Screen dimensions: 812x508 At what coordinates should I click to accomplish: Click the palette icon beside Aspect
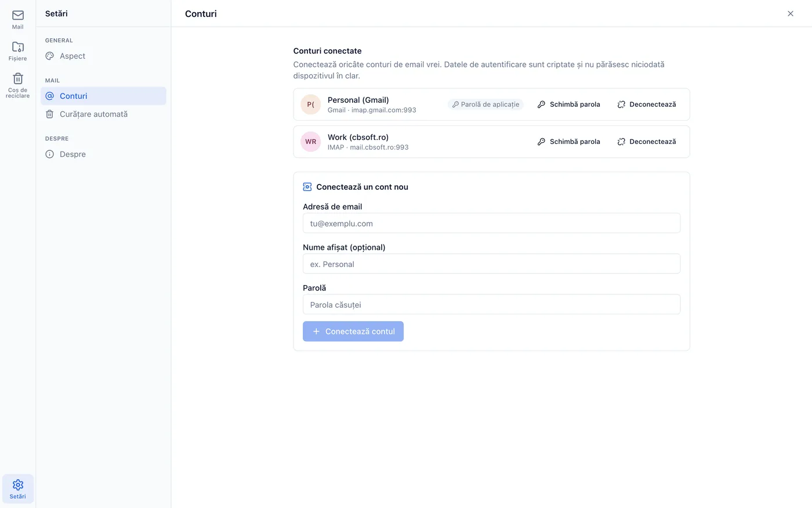[x=50, y=56]
